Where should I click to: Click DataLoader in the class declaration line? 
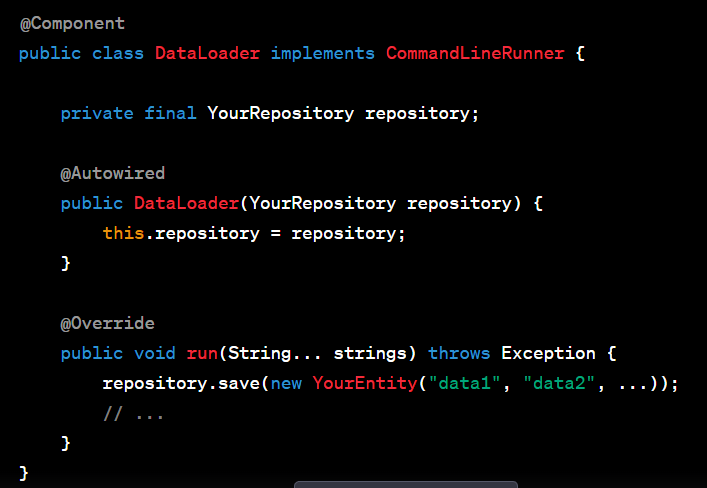click(x=207, y=53)
